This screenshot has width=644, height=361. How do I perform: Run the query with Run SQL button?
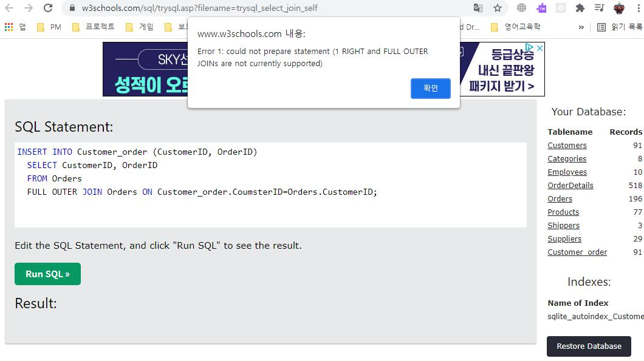(x=47, y=274)
